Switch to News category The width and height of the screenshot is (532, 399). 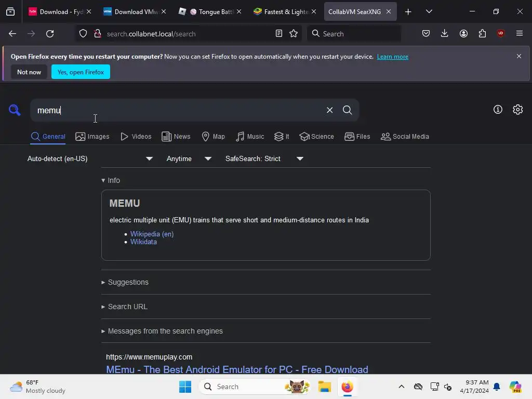tap(176, 137)
